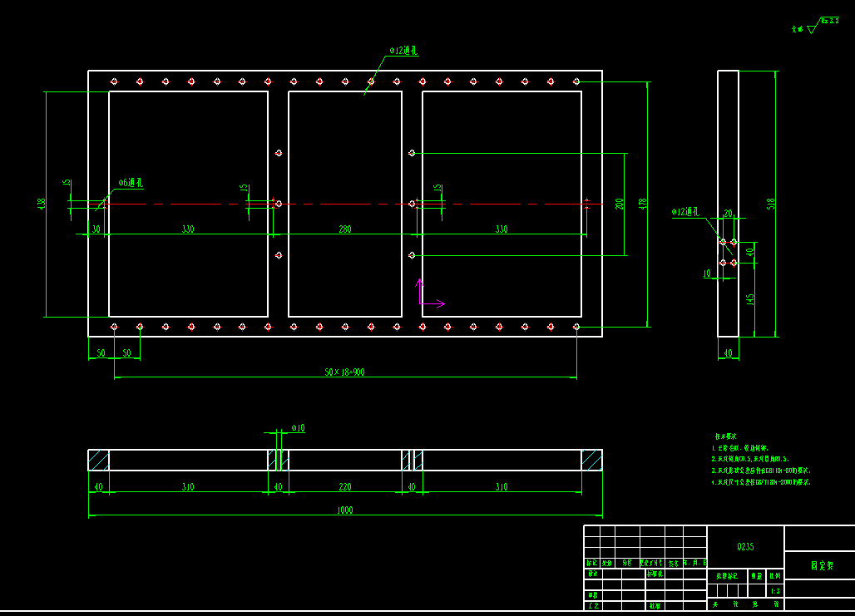The height and width of the screenshot is (616, 855).
Task: Select the 年.月.日 date cell
Action: (695, 563)
